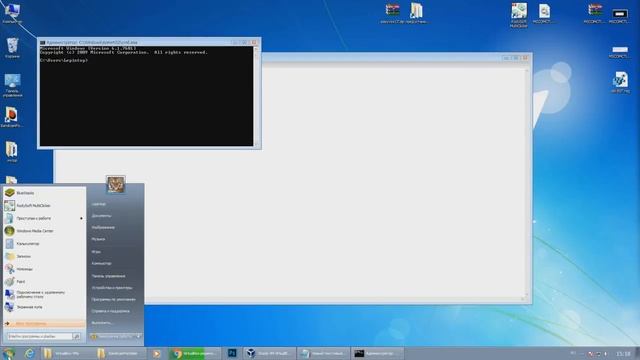Click the volume icon in system tray
640x360 pixels.
tap(606, 353)
